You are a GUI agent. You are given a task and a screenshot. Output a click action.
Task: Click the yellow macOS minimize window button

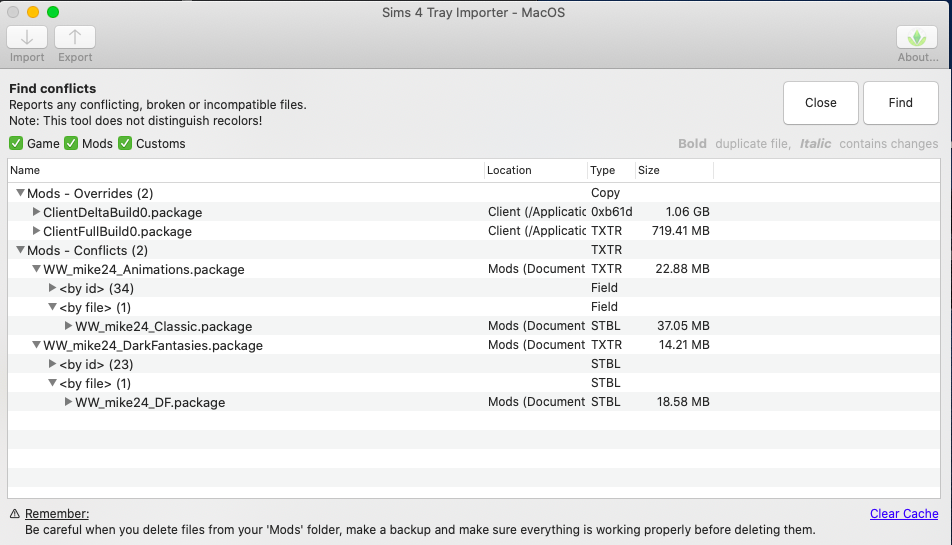tap(33, 12)
